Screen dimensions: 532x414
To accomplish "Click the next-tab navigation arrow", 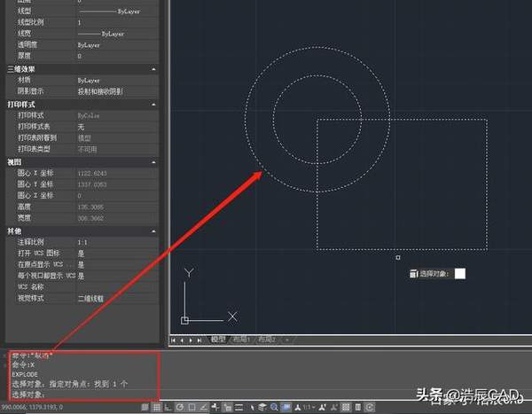I will pos(191,340).
